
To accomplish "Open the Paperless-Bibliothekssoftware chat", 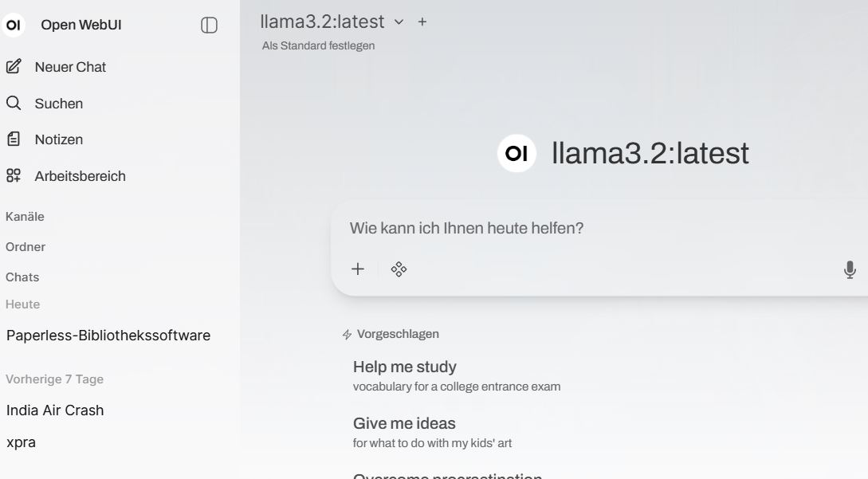I will (x=108, y=336).
